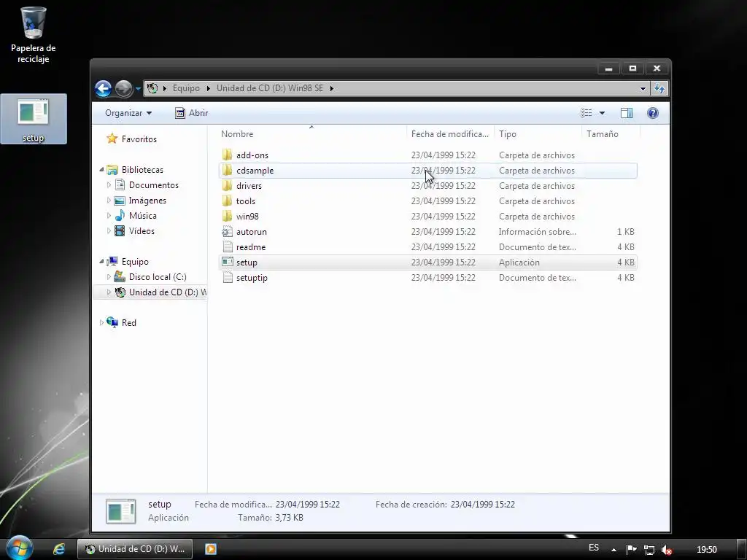This screenshot has width=747, height=560.
Task: Select Red in the navigation pane
Action: [x=128, y=323]
